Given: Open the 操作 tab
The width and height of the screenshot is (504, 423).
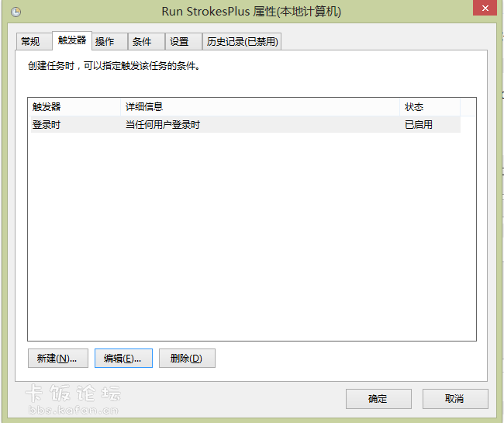Looking at the screenshot, I should tap(110, 41).
